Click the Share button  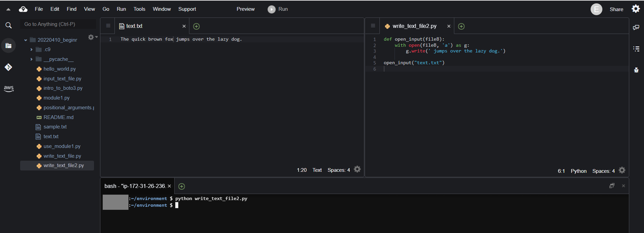616,9
